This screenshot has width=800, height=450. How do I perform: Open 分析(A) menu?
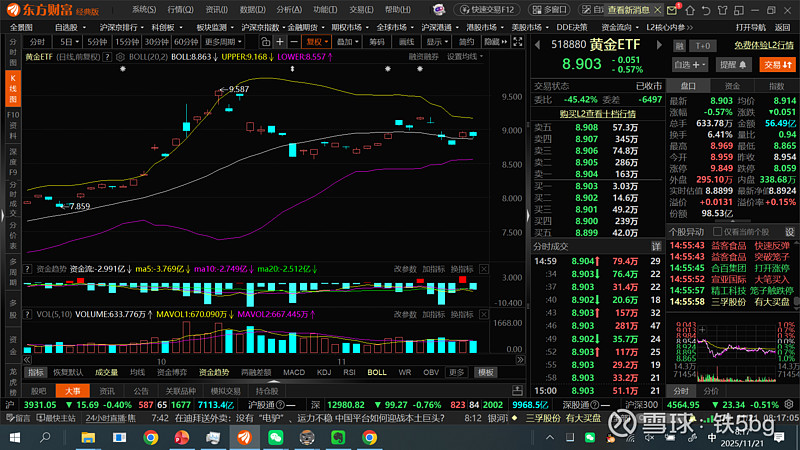coord(289,10)
